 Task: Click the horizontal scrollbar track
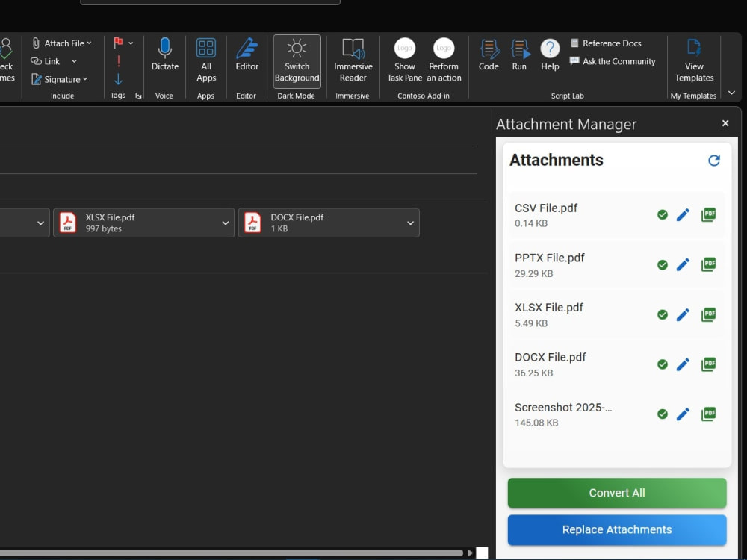coord(232,553)
